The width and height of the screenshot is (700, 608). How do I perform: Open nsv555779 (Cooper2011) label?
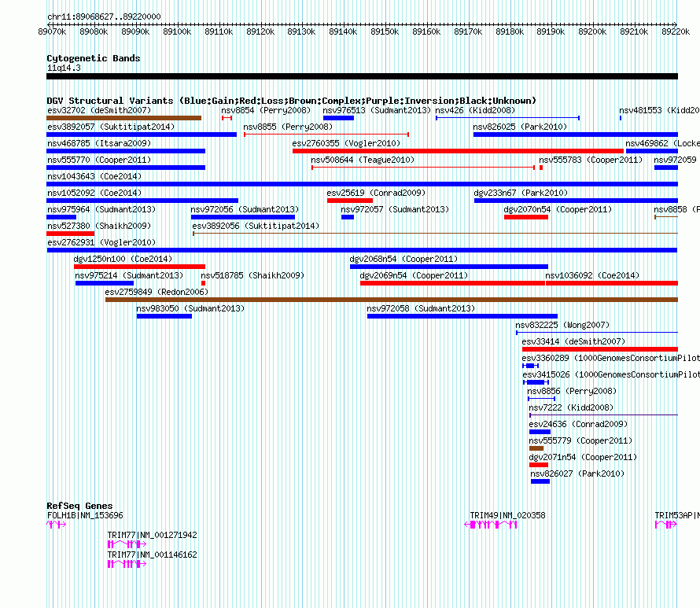click(580, 440)
